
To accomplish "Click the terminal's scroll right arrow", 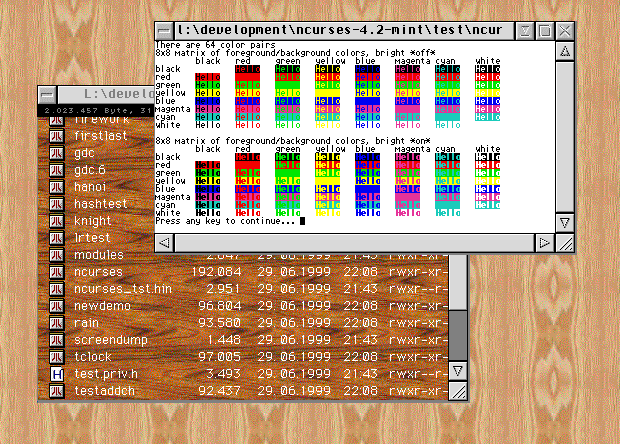I will pos(544,242).
